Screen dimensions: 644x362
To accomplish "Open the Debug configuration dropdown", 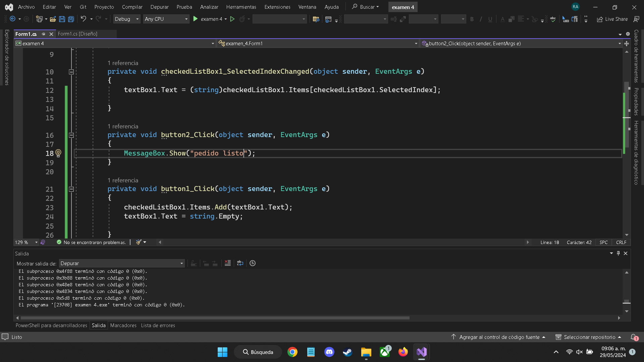I will [126, 19].
